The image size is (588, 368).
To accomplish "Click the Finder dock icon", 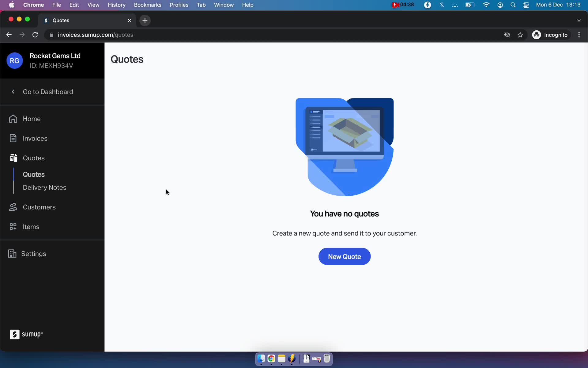I will [260, 359].
